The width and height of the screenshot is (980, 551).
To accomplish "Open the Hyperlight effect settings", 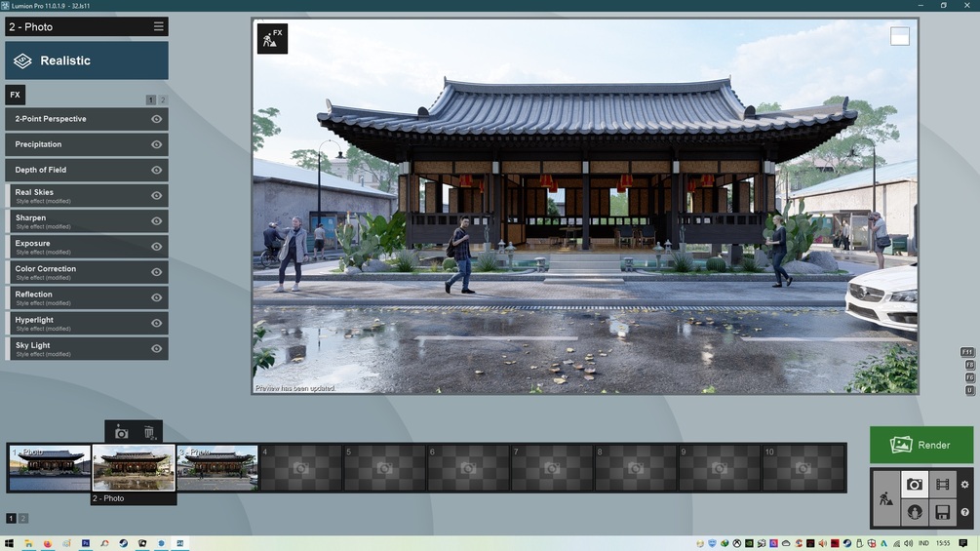I will pos(87,323).
